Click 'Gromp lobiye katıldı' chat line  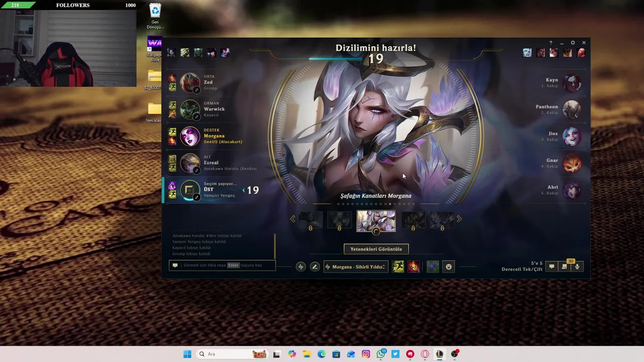[192, 254]
